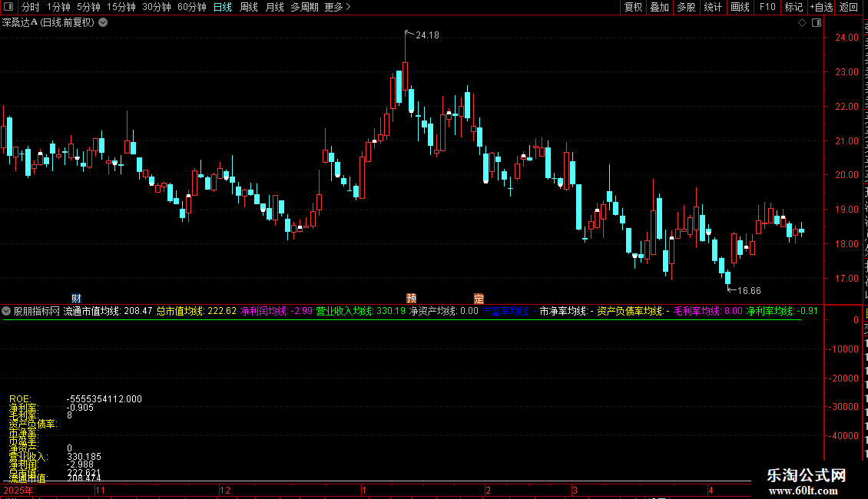Click the 股朋指标网 indicator name
The width and height of the screenshot is (868, 499).
tap(37, 311)
